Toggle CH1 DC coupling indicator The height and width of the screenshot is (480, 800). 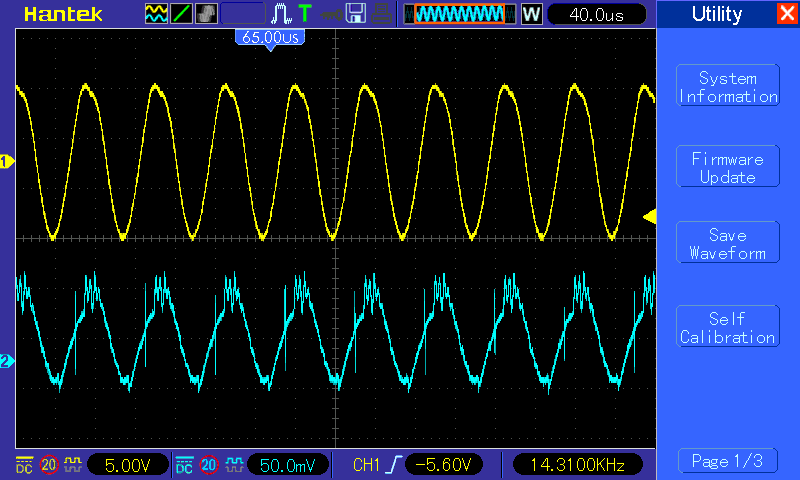point(24,465)
